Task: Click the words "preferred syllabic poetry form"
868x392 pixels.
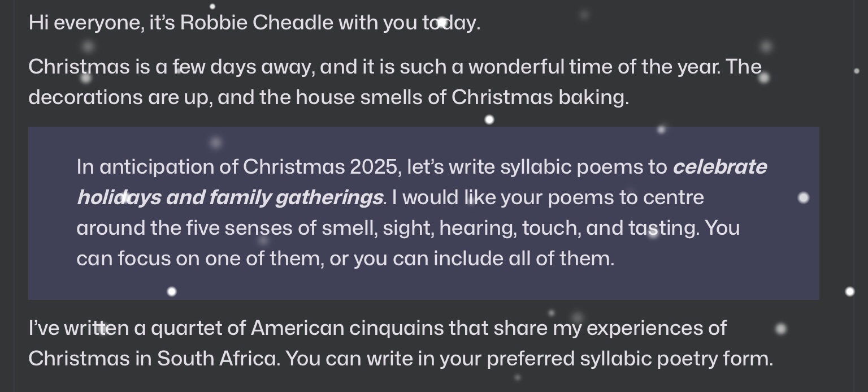Action: coord(629,359)
